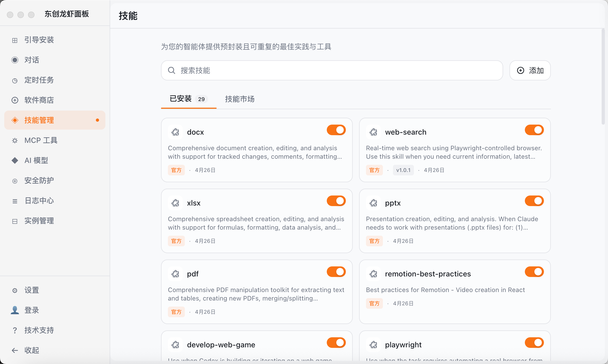Click the add circle-plus icon
This screenshot has width=608, height=364.
[521, 70]
